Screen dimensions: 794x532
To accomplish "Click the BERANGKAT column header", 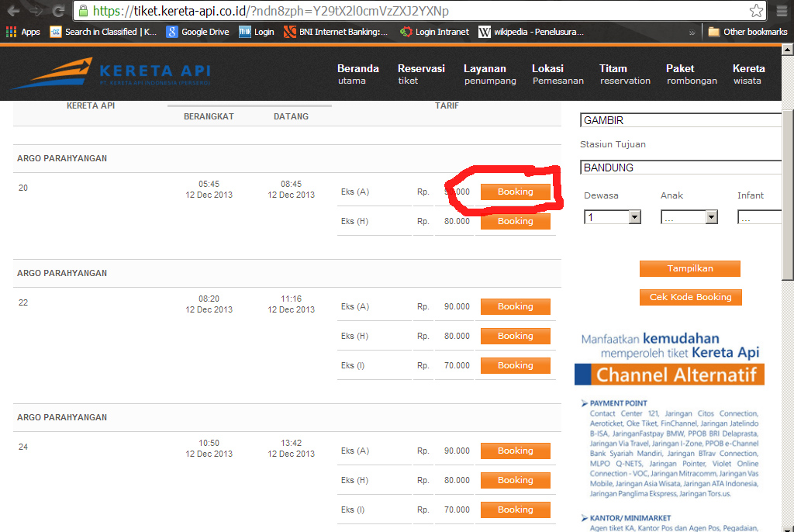I will click(x=209, y=116).
